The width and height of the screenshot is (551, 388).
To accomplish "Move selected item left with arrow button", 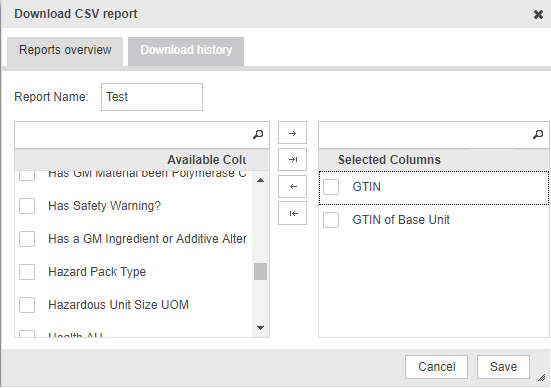I will [x=292, y=187].
